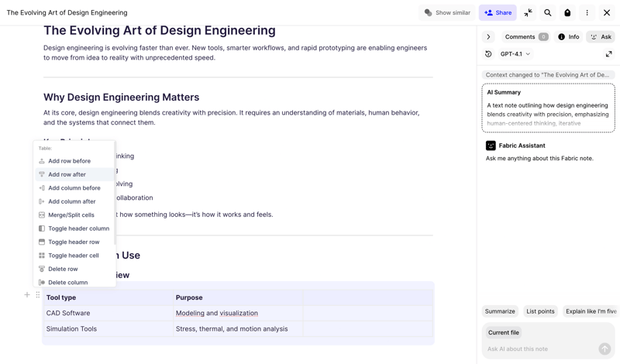Click the drag handle beside table
The image size is (620, 364).
click(37, 295)
